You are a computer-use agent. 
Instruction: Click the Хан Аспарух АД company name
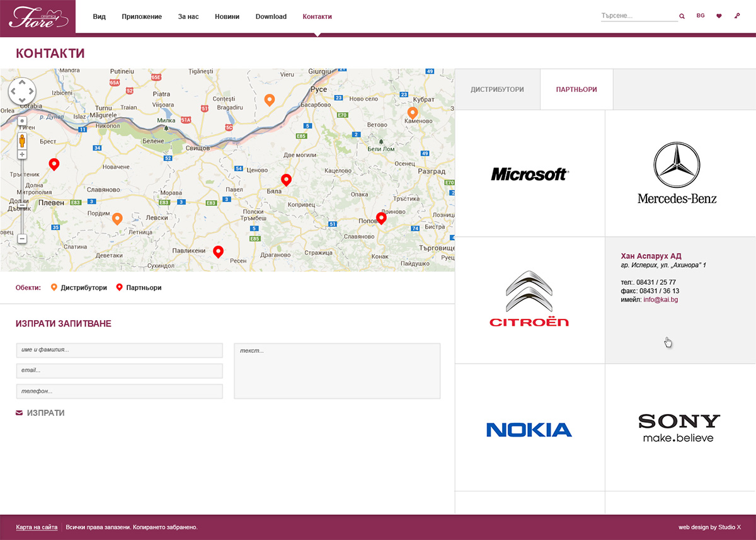tap(651, 256)
